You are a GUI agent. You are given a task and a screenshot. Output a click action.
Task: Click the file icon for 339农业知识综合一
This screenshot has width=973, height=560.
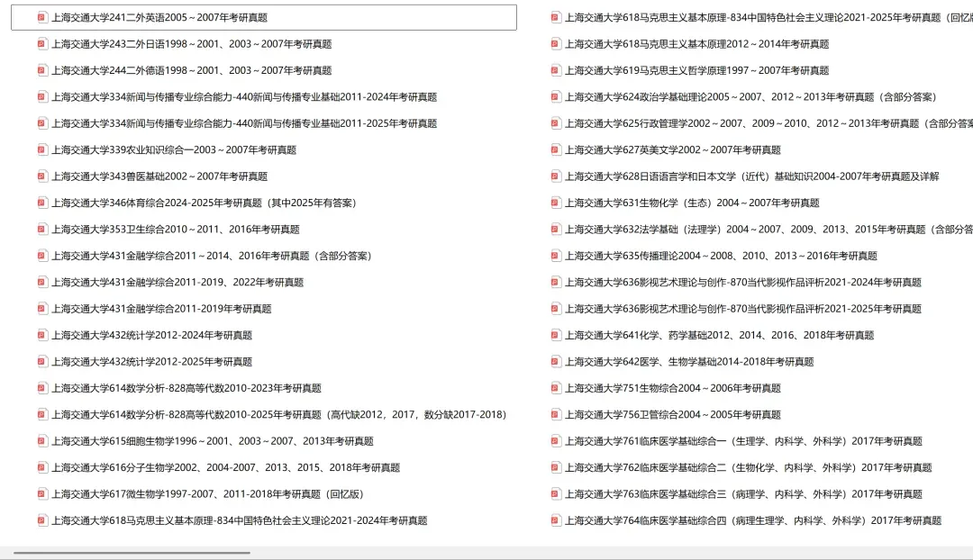point(41,149)
